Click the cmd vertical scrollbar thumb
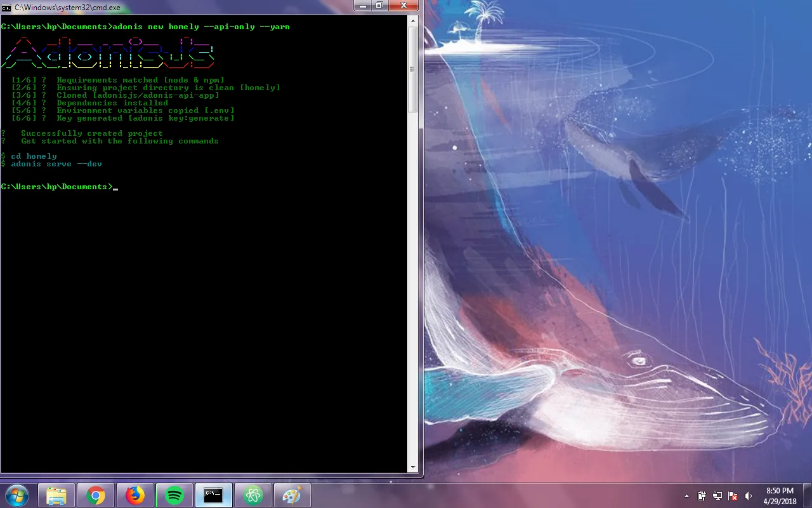Screen dimensions: 812x508 click(412, 70)
